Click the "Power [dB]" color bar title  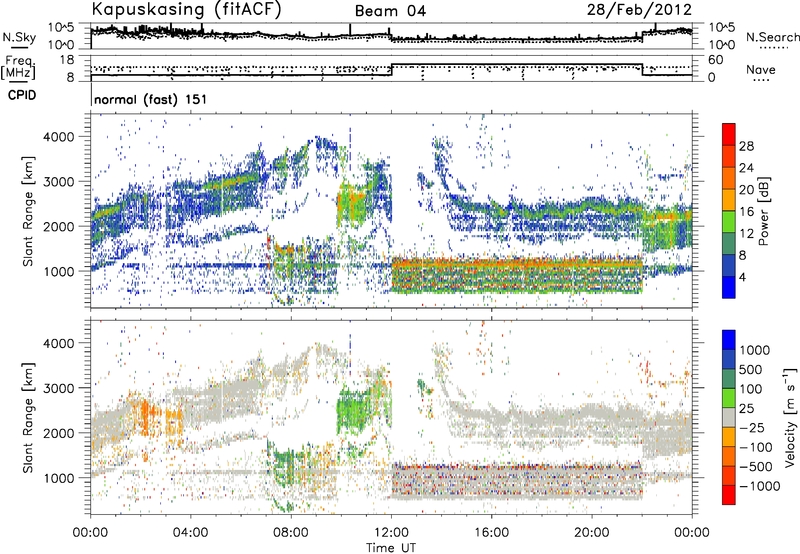[x=763, y=211]
